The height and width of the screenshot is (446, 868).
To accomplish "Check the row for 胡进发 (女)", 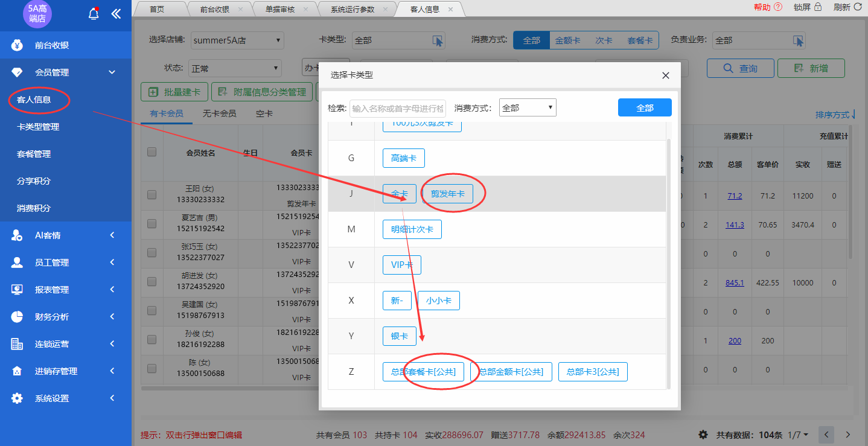I will pos(152,282).
